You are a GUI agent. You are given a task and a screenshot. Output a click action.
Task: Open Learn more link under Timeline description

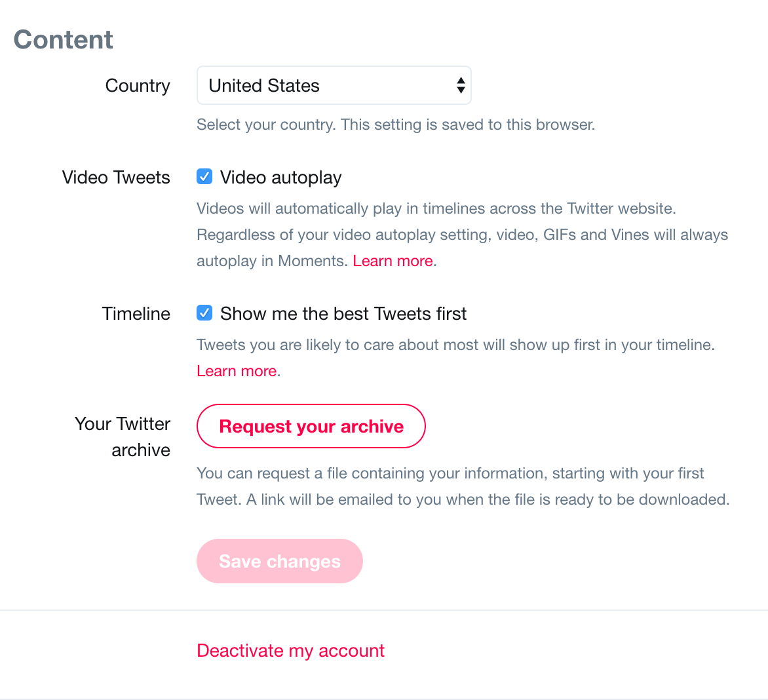click(237, 371)
